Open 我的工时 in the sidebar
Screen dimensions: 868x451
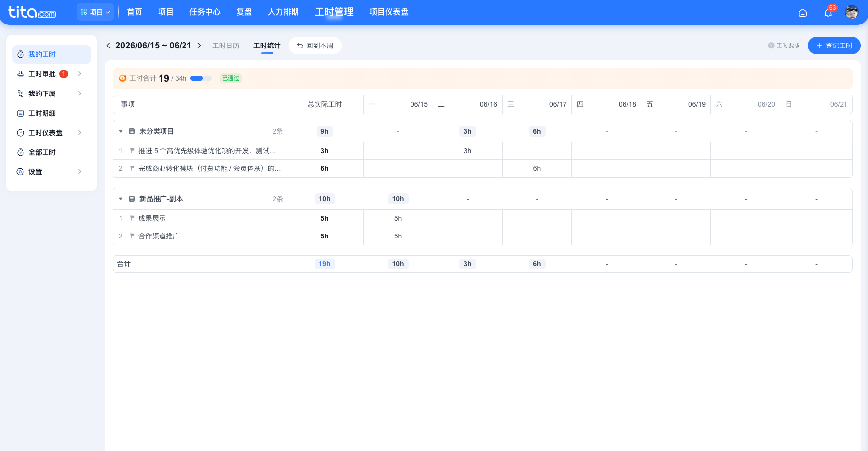click(x=51, y=54)
